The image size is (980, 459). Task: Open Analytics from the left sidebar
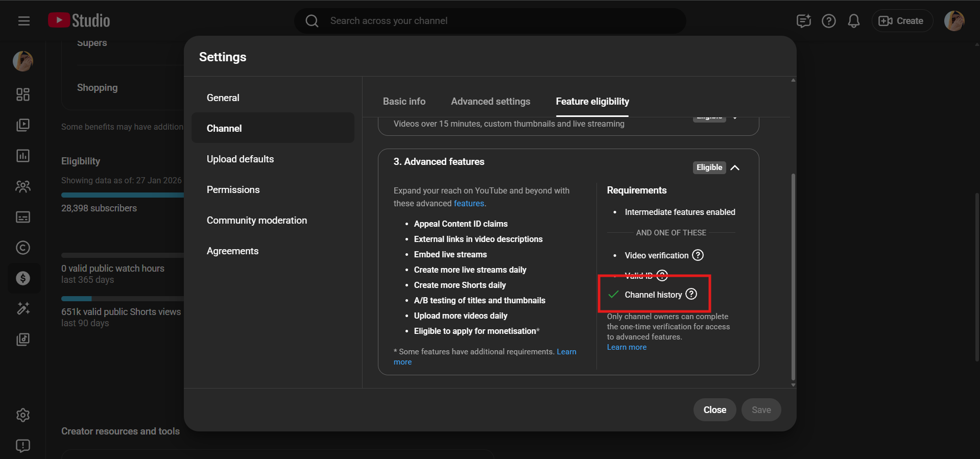23,156
